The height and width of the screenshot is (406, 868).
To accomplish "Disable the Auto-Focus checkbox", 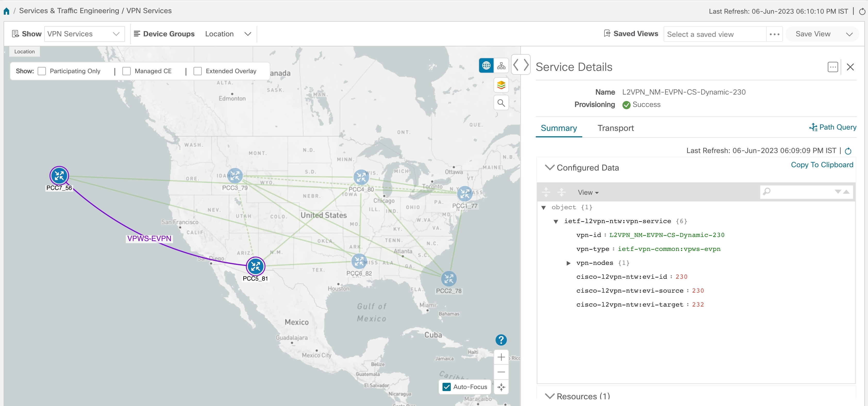I will (446, 387).
